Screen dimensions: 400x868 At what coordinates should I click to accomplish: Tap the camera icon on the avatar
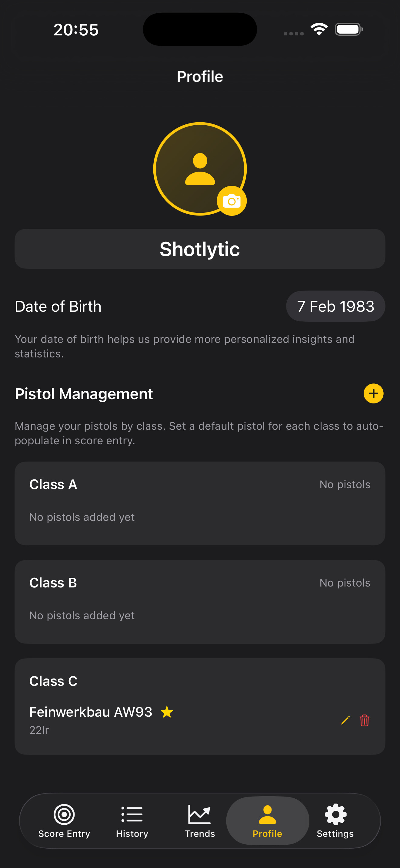click(232, 201)
